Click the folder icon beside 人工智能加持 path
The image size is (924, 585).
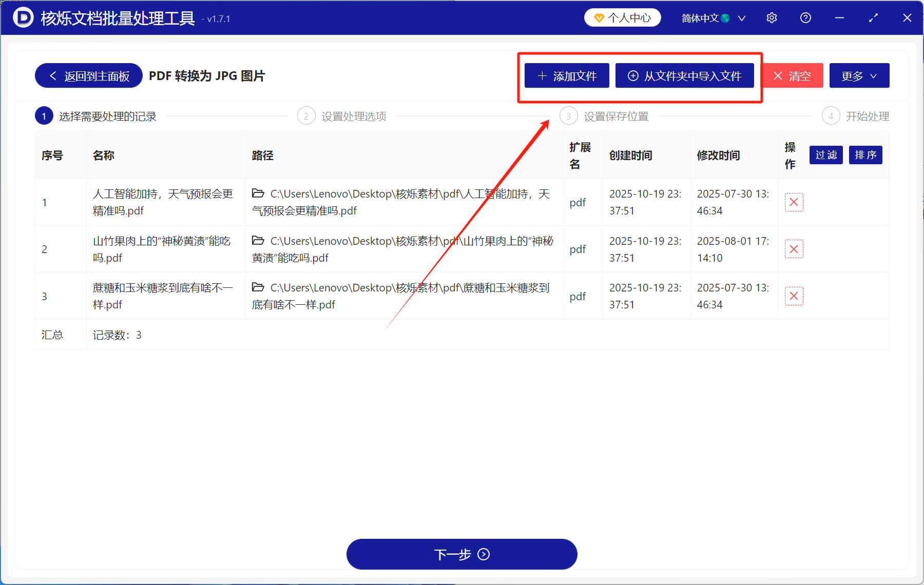point(258,193)
